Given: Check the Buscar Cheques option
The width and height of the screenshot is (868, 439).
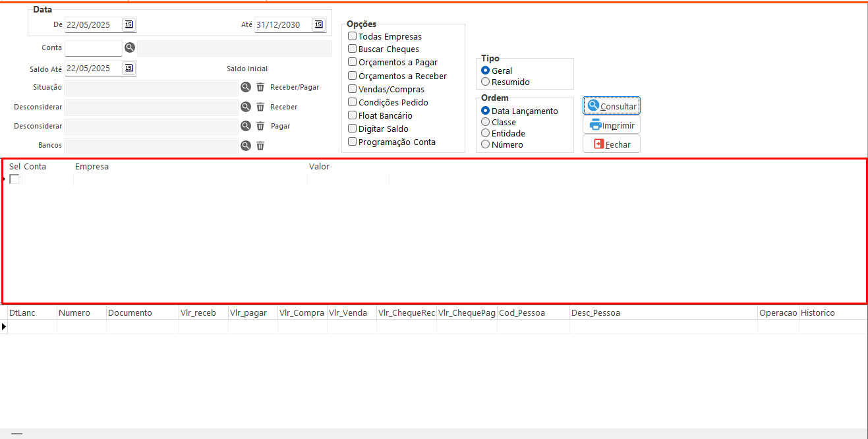Looking at the screenshot, I should click(x=353, y=49).
